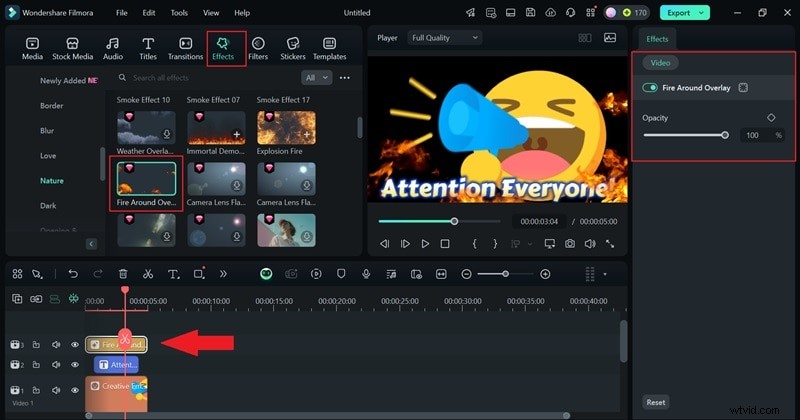Open the Templates panel

[330, 49]
